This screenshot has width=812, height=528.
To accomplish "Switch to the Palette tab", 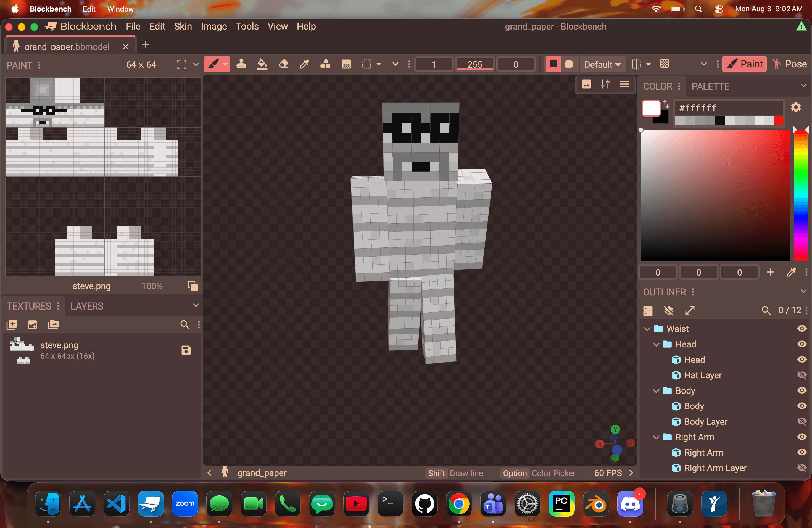I will click(x=710, y=86).
